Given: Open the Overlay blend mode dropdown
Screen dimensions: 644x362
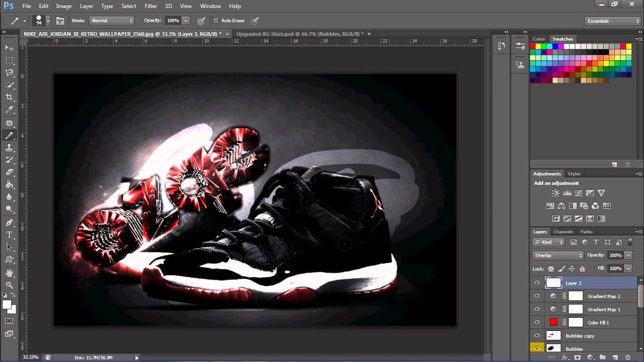Looking at the screenshot, I should pos(557,255).
